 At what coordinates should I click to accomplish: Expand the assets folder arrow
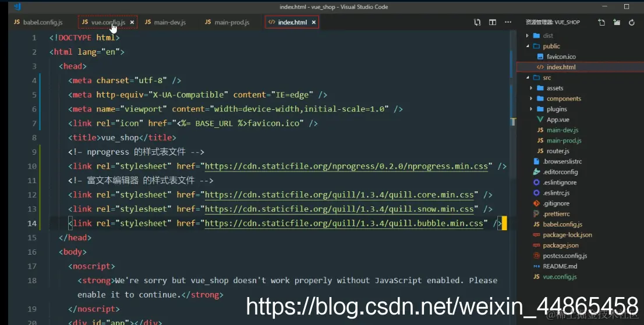click(x=531, y=88)
